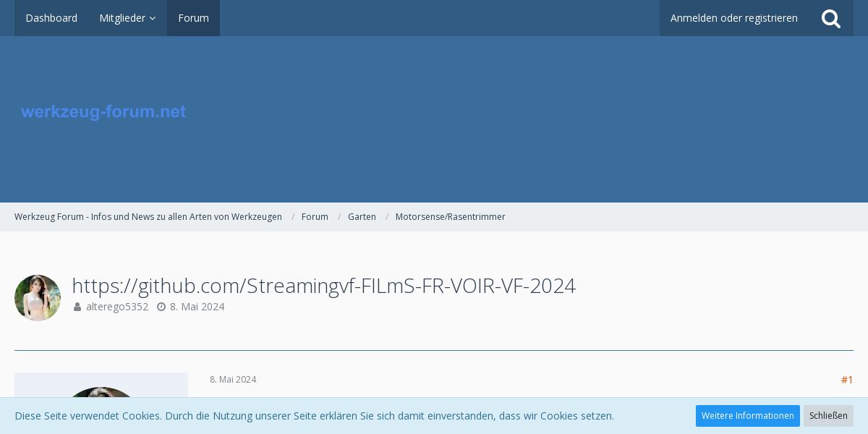Open alterego5352 user profile link
This screenshot has width=868, height=434.
[117, 307]
